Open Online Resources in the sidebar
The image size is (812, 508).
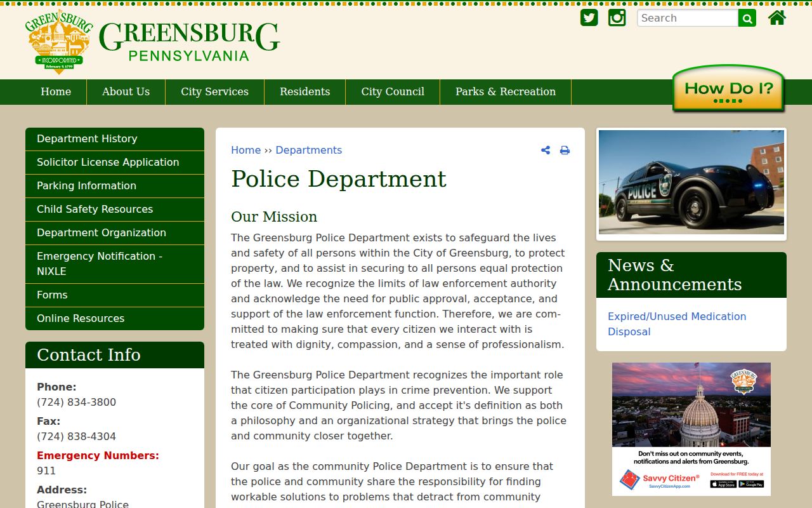coord(115,319)
